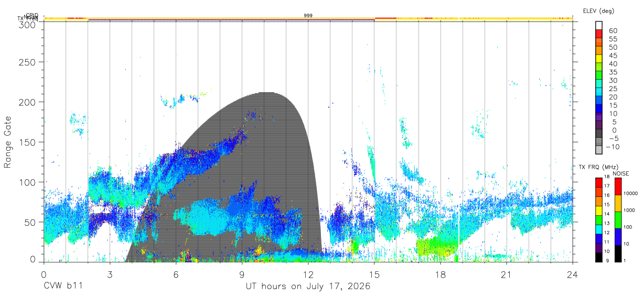Select the cyan 20–25 degree ELEV swatch
This screenshot has height=297, width=644.
click(x=599, y=92)
